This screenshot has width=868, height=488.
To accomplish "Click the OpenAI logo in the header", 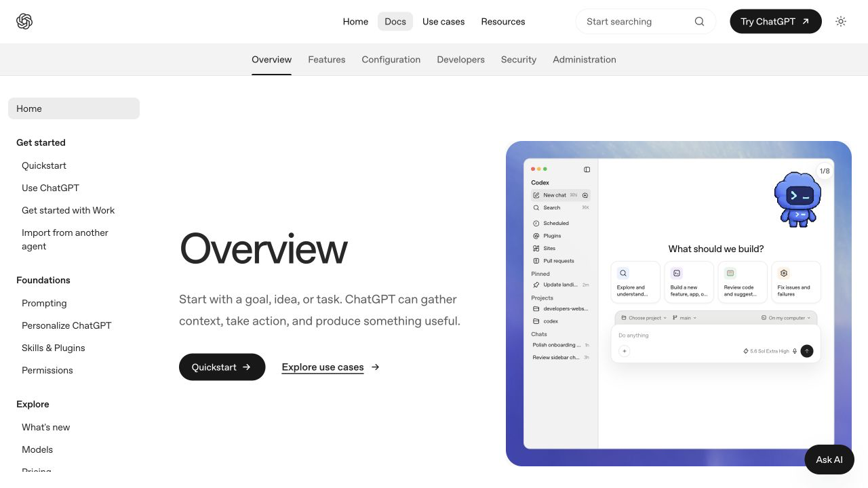I will pos(24,22).
